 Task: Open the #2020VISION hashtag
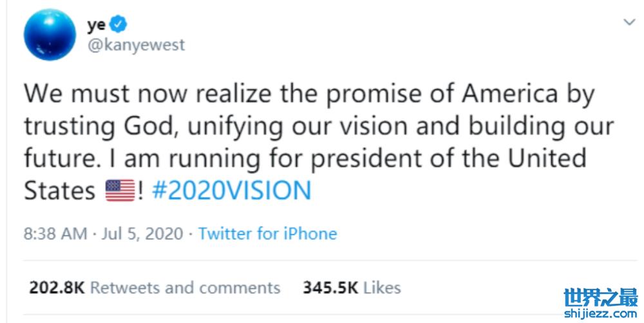231,190
